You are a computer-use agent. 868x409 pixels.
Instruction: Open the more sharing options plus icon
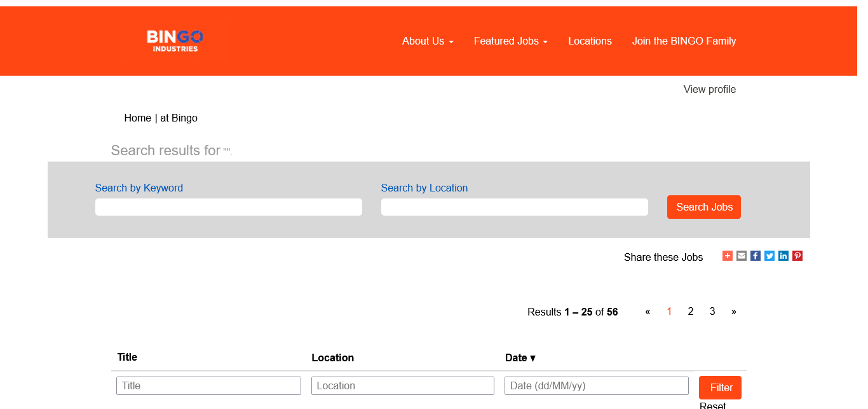728,256
